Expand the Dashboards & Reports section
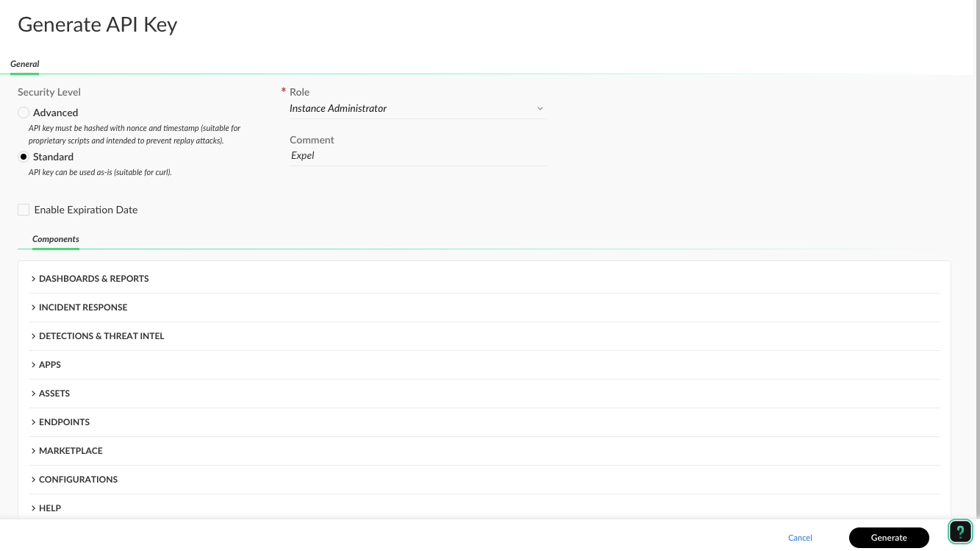 coord(485,279)
